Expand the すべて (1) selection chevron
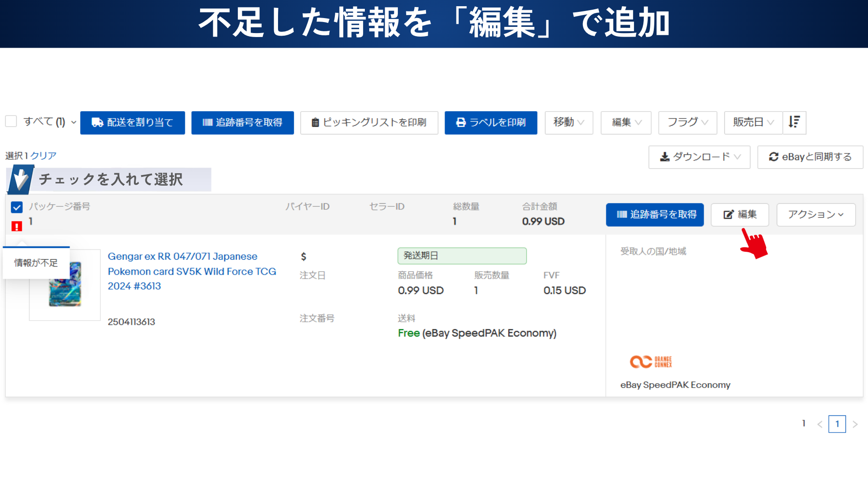Screen dimensions: 868x485 click(x=74, y=122)
